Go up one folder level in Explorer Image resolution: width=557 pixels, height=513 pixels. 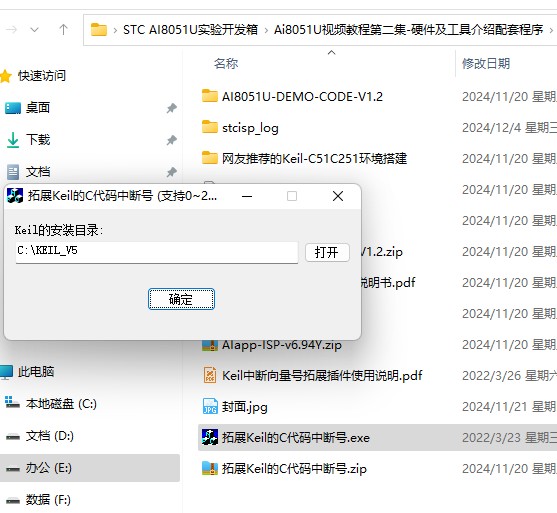click(63, 29)
